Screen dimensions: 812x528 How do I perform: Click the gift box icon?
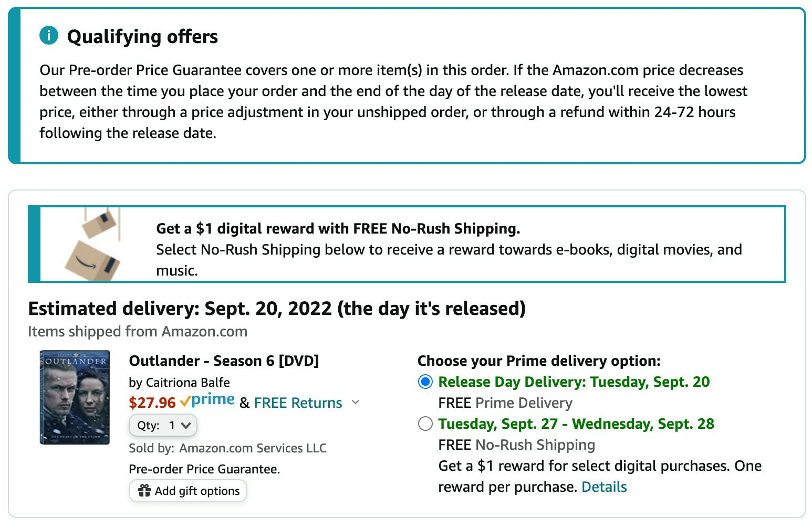click(x=144, y=491)
